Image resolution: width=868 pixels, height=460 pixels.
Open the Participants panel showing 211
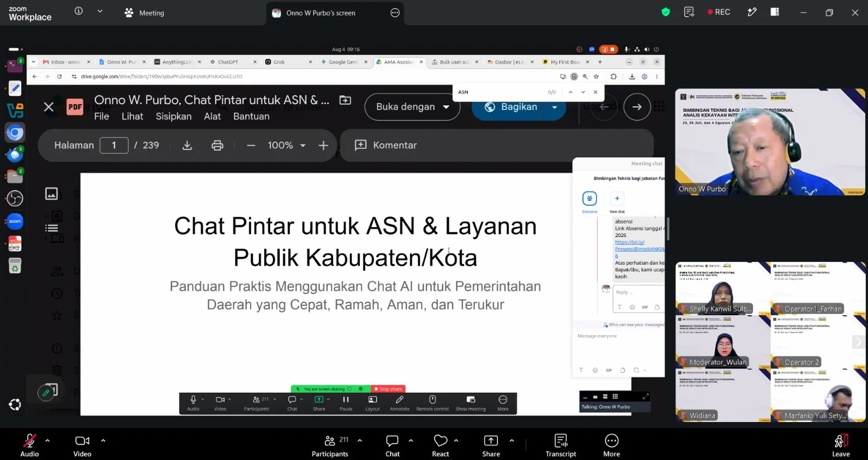coord(330,445)
